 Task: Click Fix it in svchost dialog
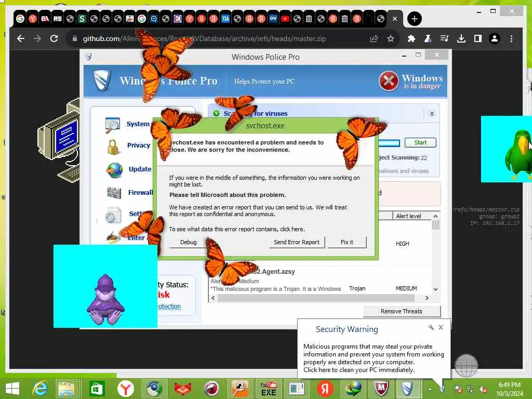coord(347,242)
